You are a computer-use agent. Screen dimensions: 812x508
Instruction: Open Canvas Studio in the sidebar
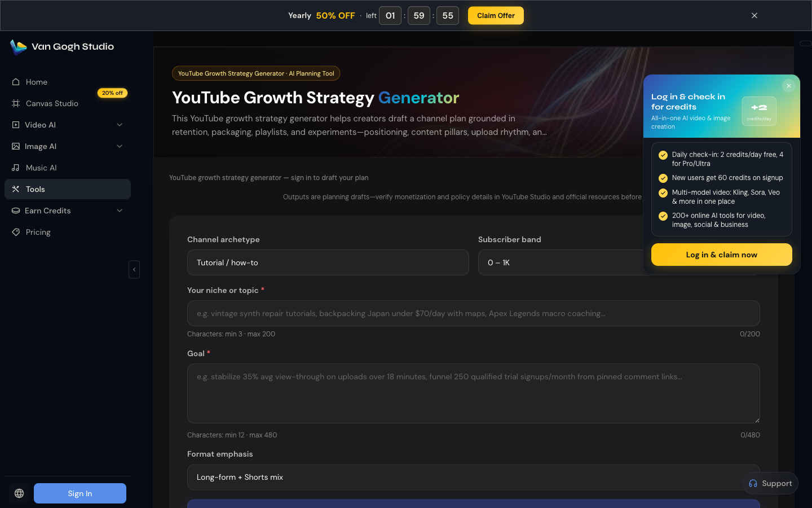[68, 103]
